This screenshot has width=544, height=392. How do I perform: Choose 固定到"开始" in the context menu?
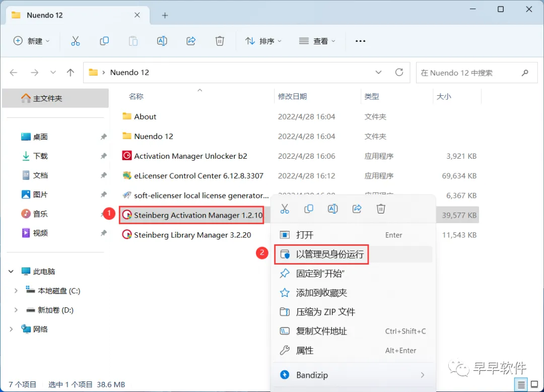click(x=353, y=274)
